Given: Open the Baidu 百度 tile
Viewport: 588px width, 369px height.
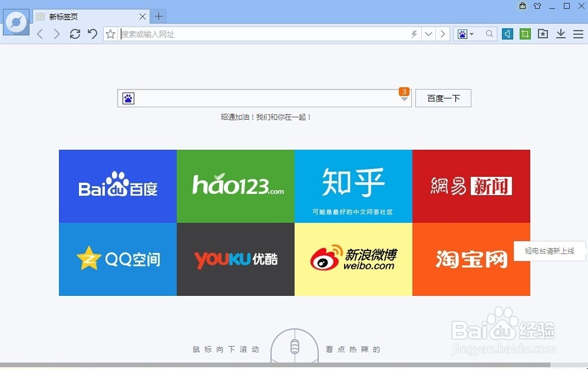Looking at the screenshot, I should click(118, 186).
